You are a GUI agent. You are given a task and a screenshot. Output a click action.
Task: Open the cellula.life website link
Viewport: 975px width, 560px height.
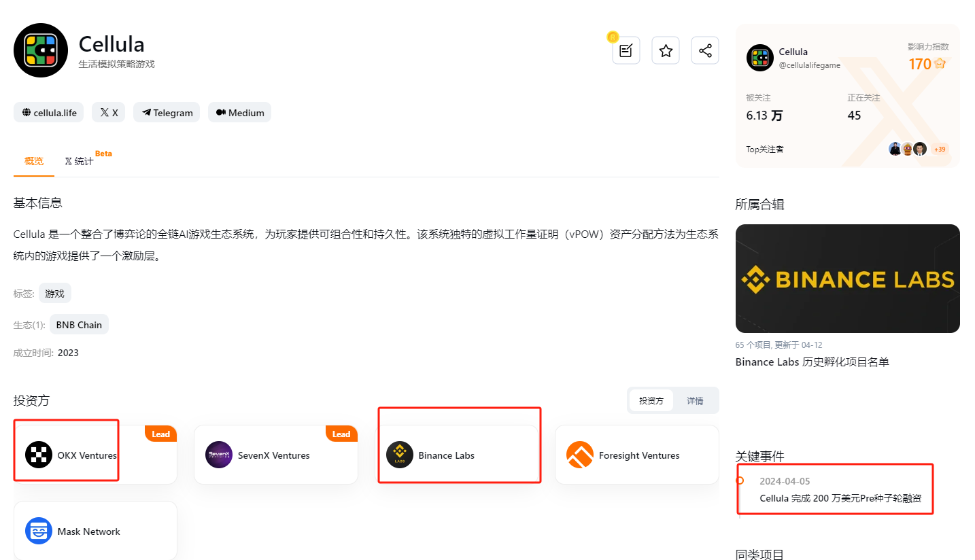coord(49,113)
